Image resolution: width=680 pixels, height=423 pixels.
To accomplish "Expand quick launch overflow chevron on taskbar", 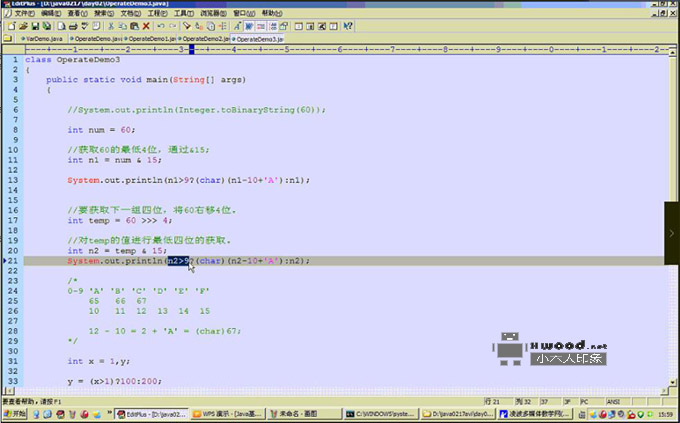I will [x=109, y=413].
